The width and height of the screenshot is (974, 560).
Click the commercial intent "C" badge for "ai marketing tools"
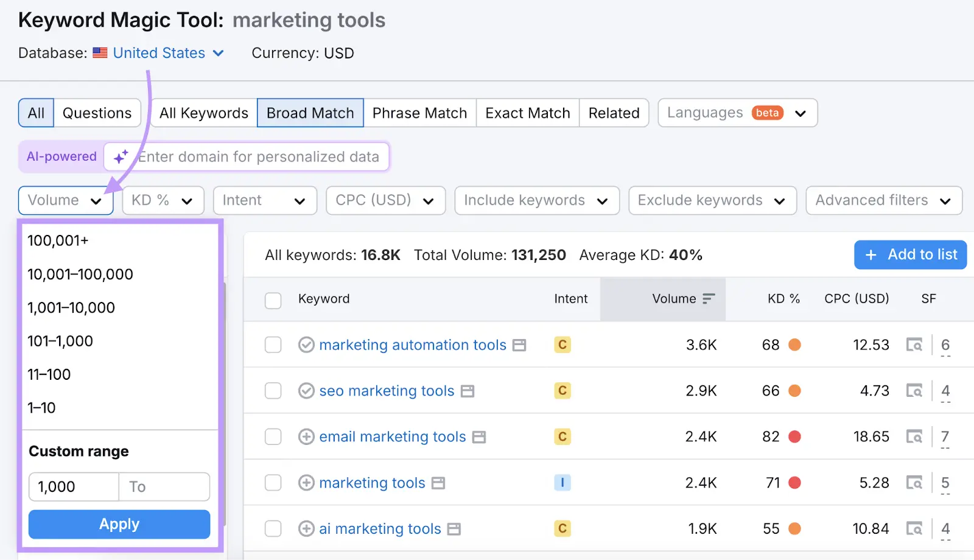pyautogui.click(x=562, y=528)
